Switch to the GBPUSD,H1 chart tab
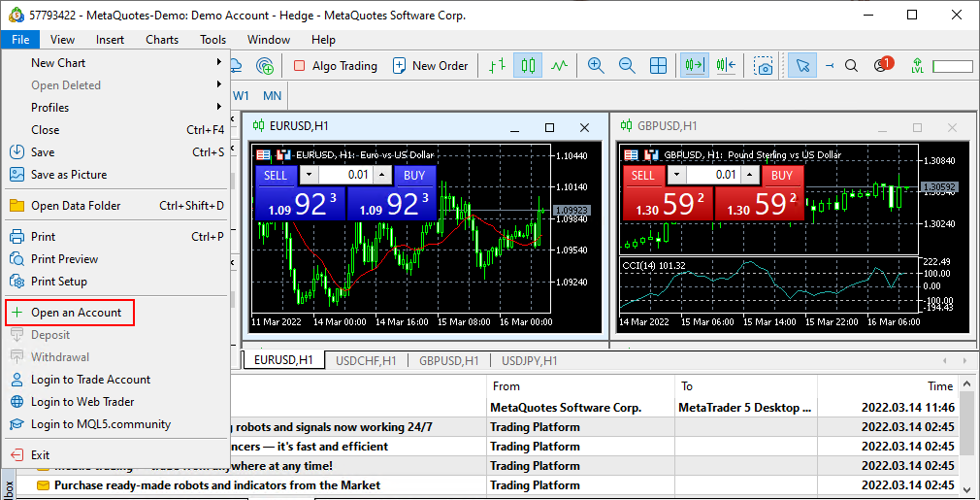The height and width of the screenshot is (500, 980). [448, 360]
